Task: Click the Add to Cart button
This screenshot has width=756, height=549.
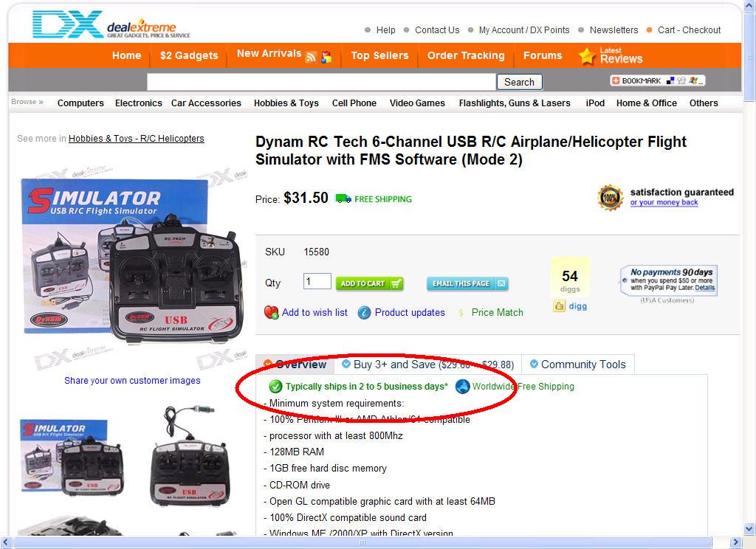Action: point(369,283)
